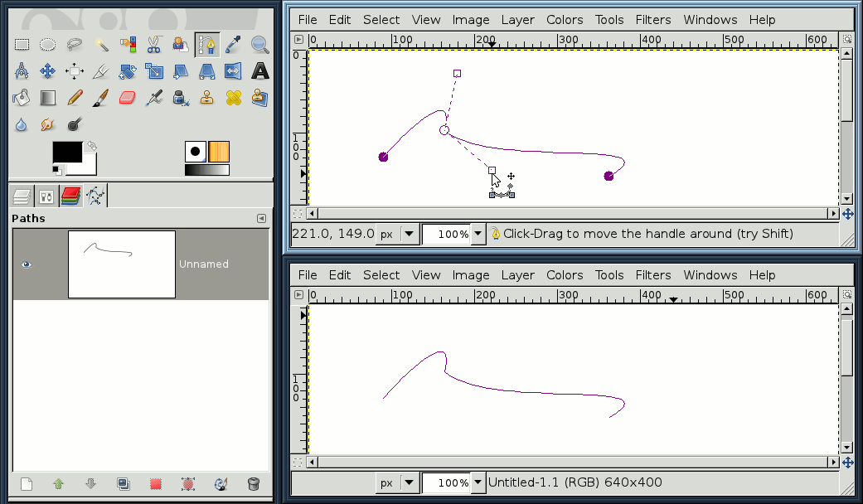Reset colors to default black and white
Screen dimensions: 863x504
click(56, 170)
